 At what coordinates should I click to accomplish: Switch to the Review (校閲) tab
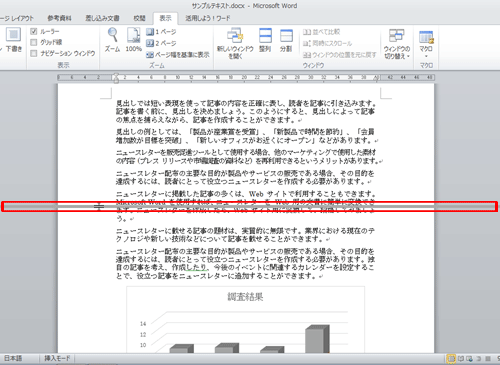[139, 18]
